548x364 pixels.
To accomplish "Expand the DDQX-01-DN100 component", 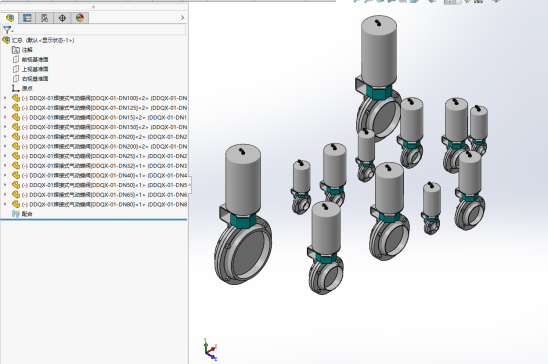I will click(x=5, y=98).
